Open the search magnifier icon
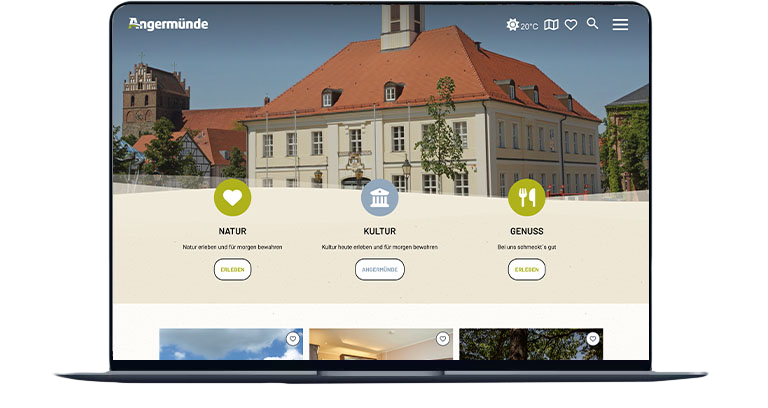Screen dimensions: 768x408 593,24
